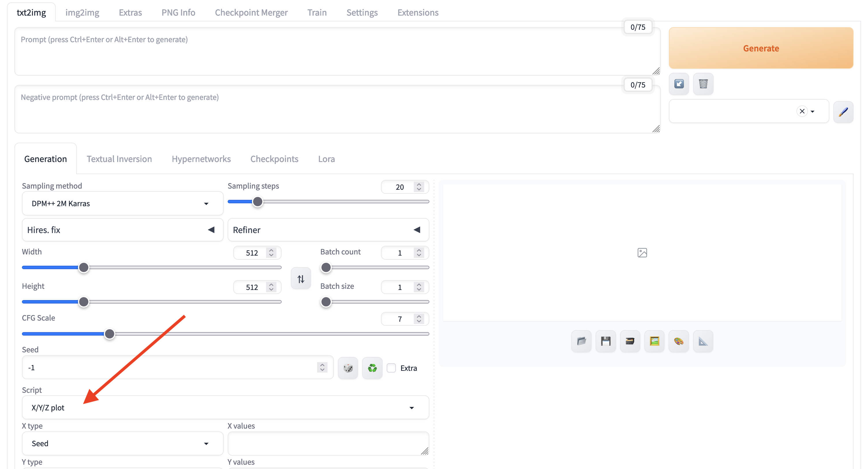This screenshot has height=469, width=868.
Task: Switch to the Extras tab
Action: coord(130,12)
